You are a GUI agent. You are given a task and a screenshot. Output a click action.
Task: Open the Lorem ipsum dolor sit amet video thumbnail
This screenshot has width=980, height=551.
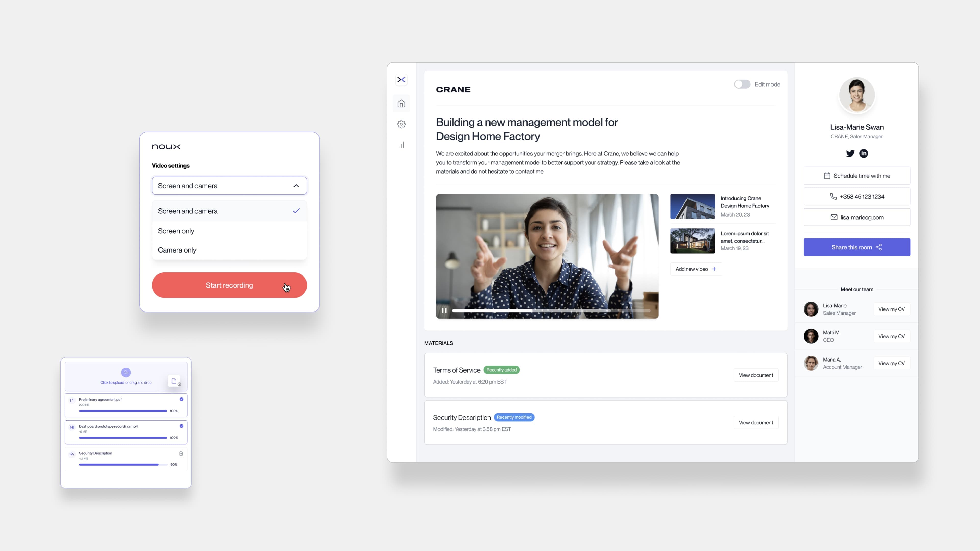[x=692, y=241]
